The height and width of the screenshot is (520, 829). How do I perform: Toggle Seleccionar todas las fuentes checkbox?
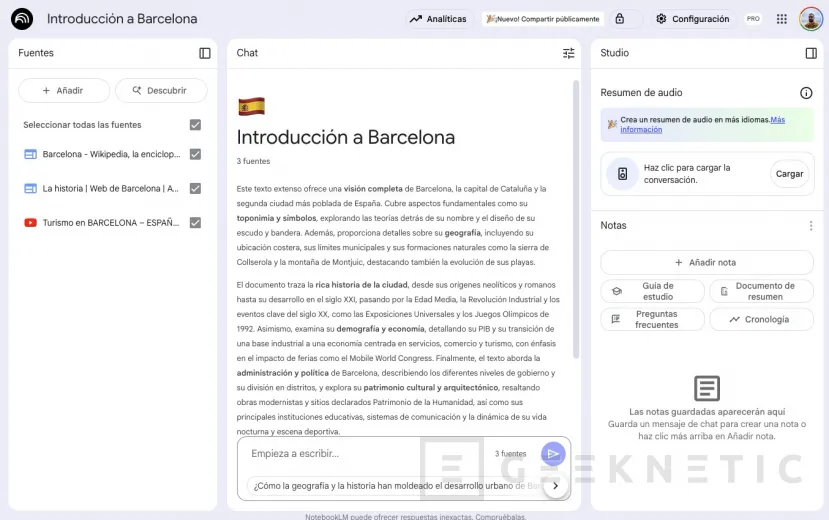(195, 125)
